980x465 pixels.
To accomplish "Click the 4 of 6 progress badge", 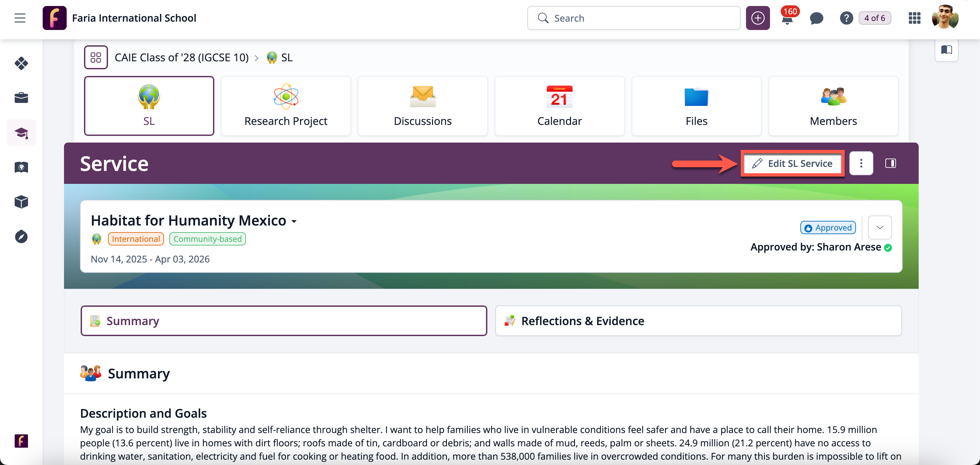I will pyautogui.click(x=874, y=18).
